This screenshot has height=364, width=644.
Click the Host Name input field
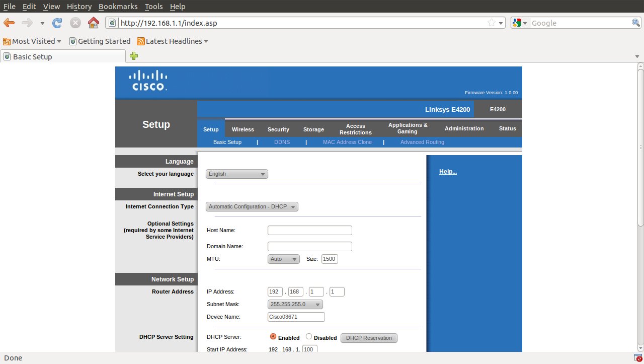tap(309, 231)
